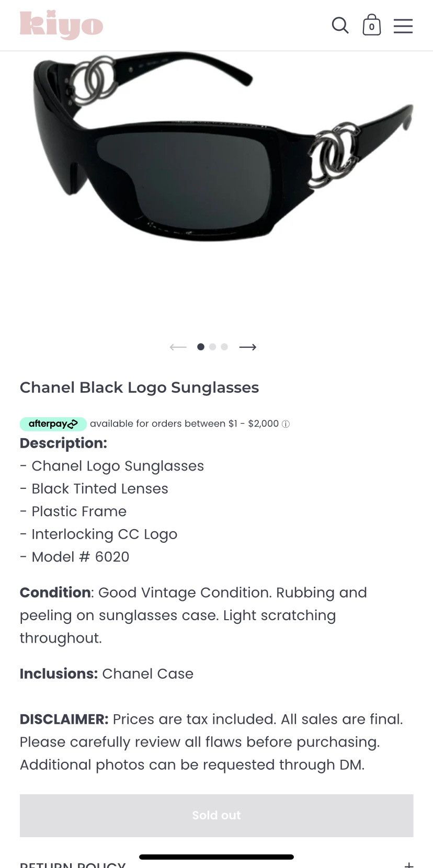
Task: Click the Afterpay availability text
Action: pyautogui.click(x=184, y=424)
